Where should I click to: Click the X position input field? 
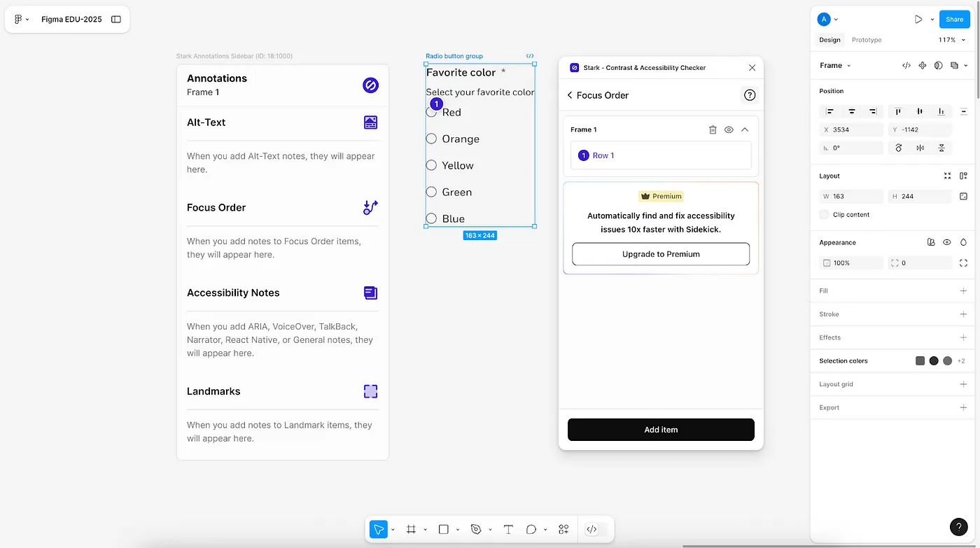(854, 130)
